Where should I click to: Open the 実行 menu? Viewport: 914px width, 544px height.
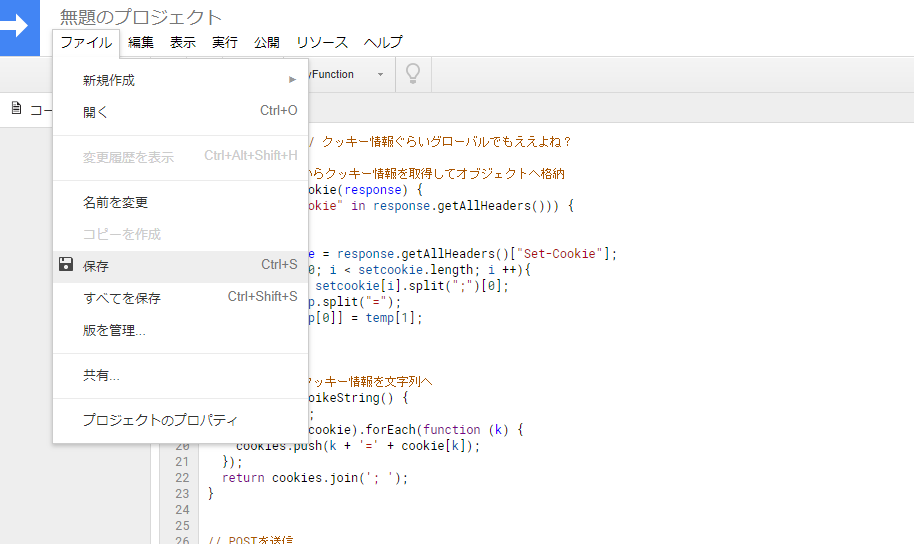click(x=225, y=42)
